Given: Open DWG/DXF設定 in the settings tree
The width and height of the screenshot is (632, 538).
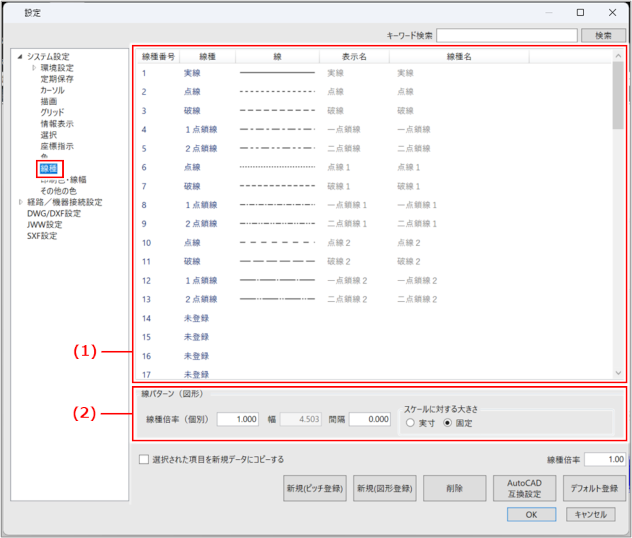Looking at the screenshot, I should click(x=54, y=213).
